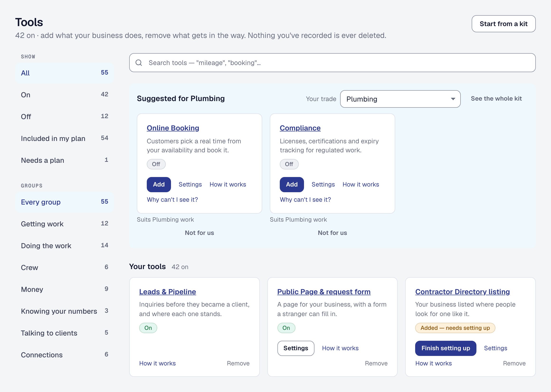
Task: Open the Leads & Pipeline tool link
Action: tap(167, 292)
